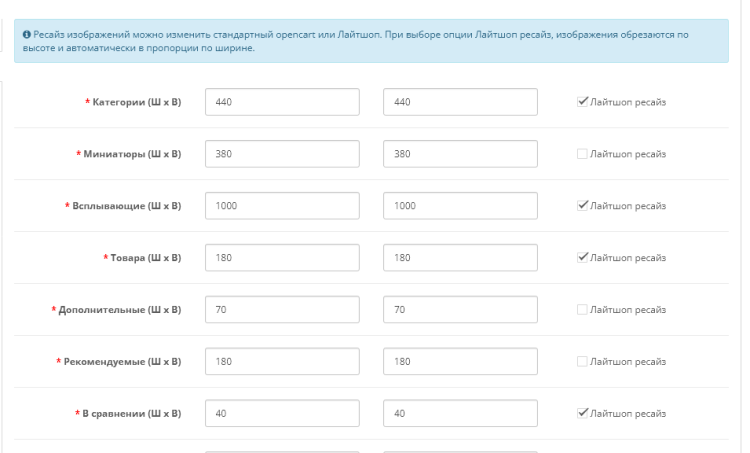750x453 pixels.
Task: Click the Миниатюры (Ш x В) label
Action: 132,154
